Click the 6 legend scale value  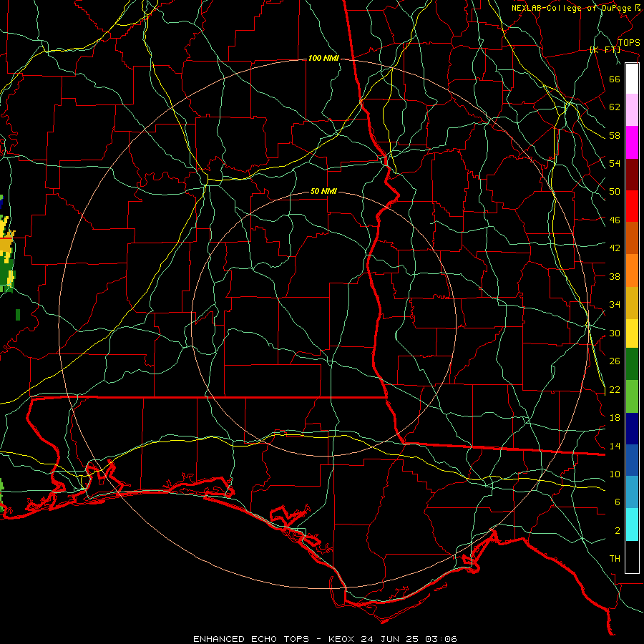pyautogui.click(x=618, y=502)
